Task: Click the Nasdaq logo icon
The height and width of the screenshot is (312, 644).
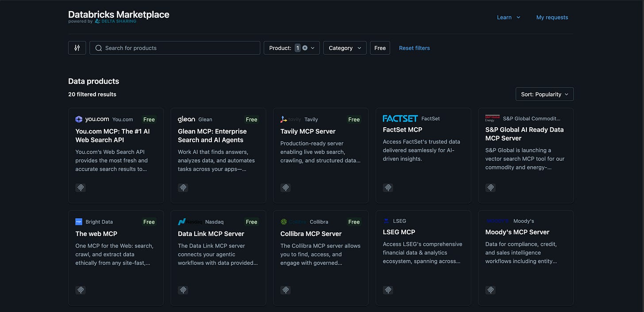Action: coord(190,222)
